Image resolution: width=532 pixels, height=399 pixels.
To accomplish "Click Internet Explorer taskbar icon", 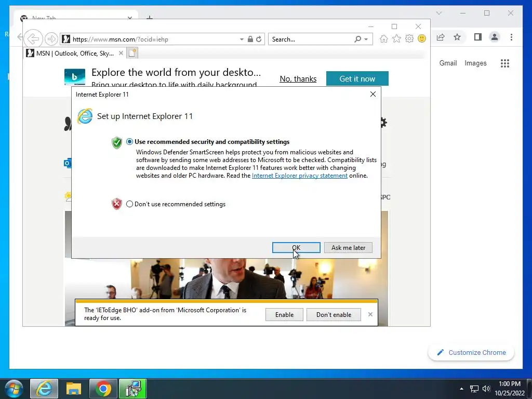I will click(x=44, y=389).
